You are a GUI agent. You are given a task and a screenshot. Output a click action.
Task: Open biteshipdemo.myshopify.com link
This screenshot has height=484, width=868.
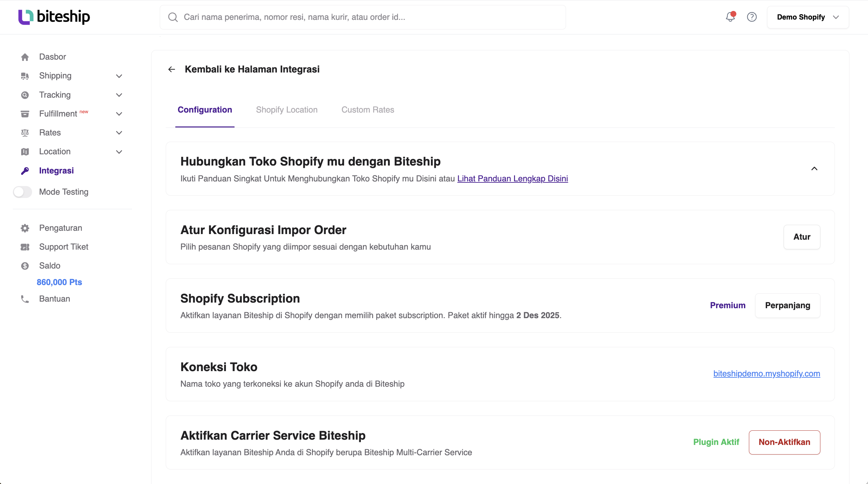point(766,374)
